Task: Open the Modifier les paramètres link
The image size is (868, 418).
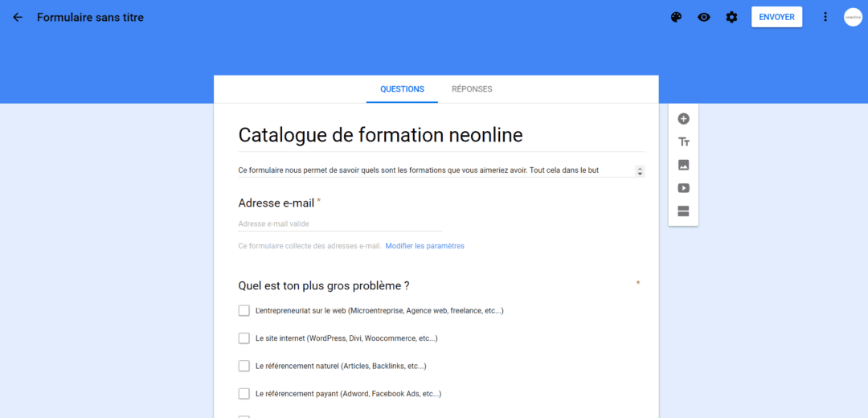Action: (424, 246)
